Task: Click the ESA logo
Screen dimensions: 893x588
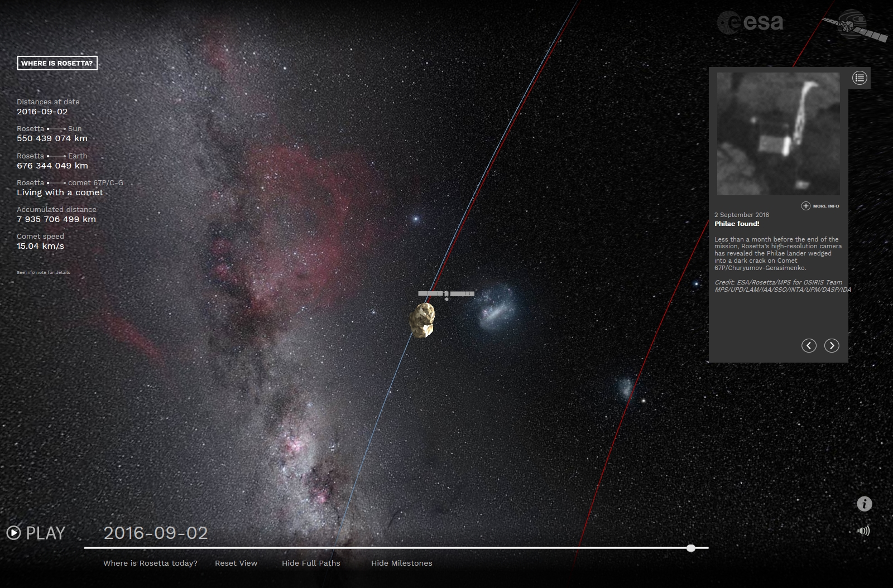Action: tap(751, 22)
